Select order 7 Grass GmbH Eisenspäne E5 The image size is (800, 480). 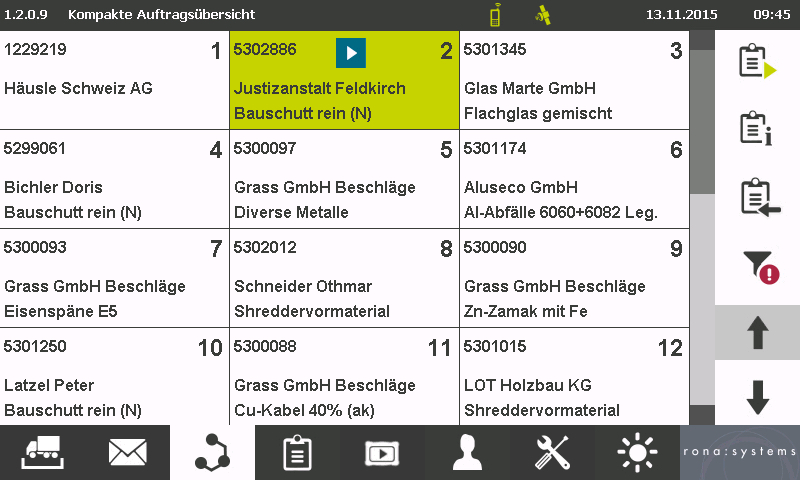point(115,278)
